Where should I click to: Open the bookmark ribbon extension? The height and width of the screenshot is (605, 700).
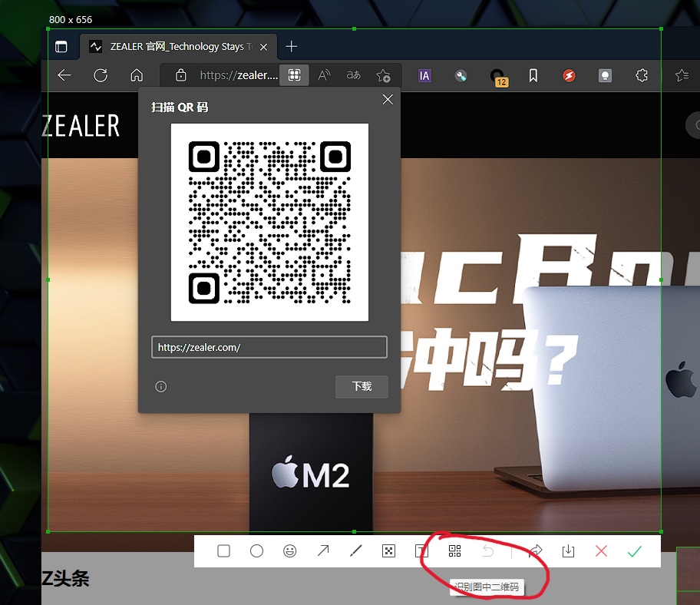point(533,75)
